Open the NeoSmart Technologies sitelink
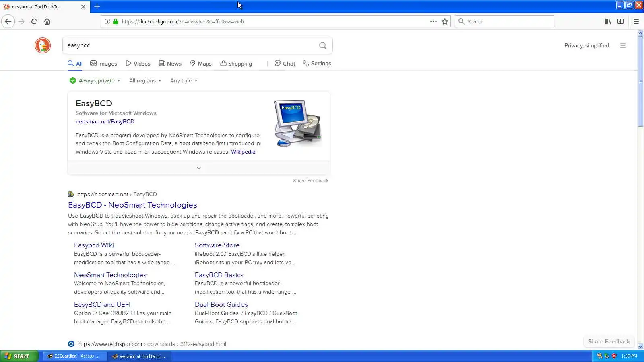 tap(110, 275)
